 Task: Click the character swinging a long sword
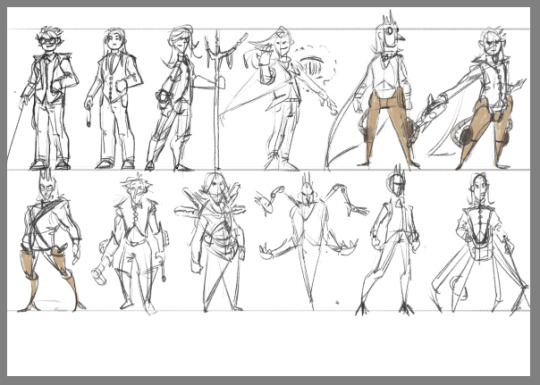point(282,98)
